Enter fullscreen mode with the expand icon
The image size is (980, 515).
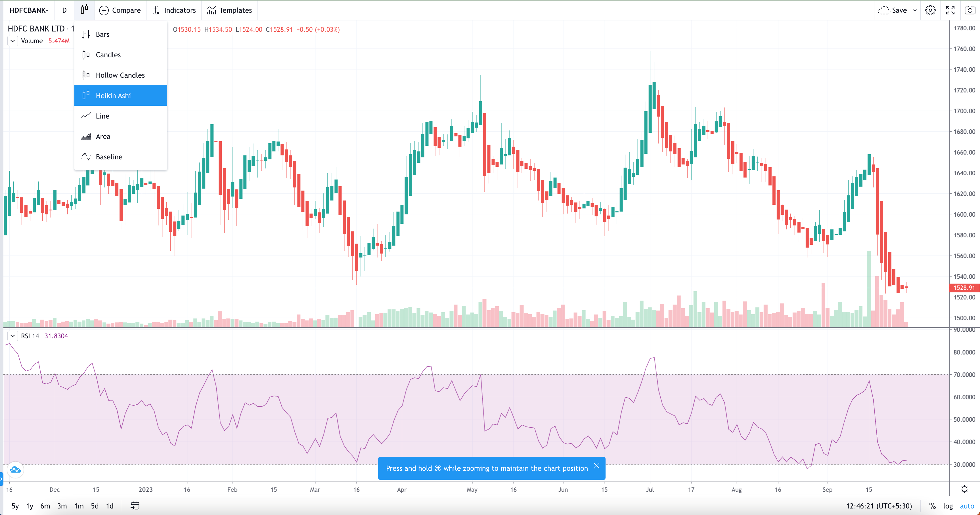coord(950,10)
